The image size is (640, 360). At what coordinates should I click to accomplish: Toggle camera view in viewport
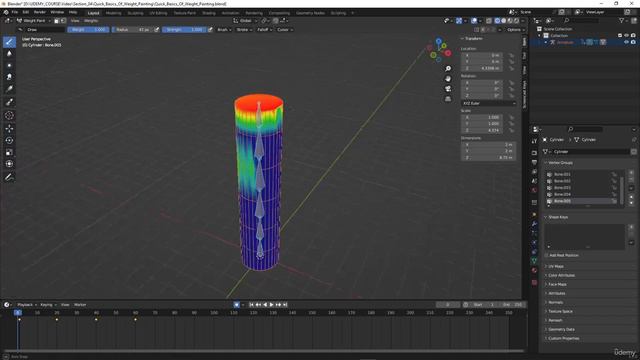(x=448, y=89)
